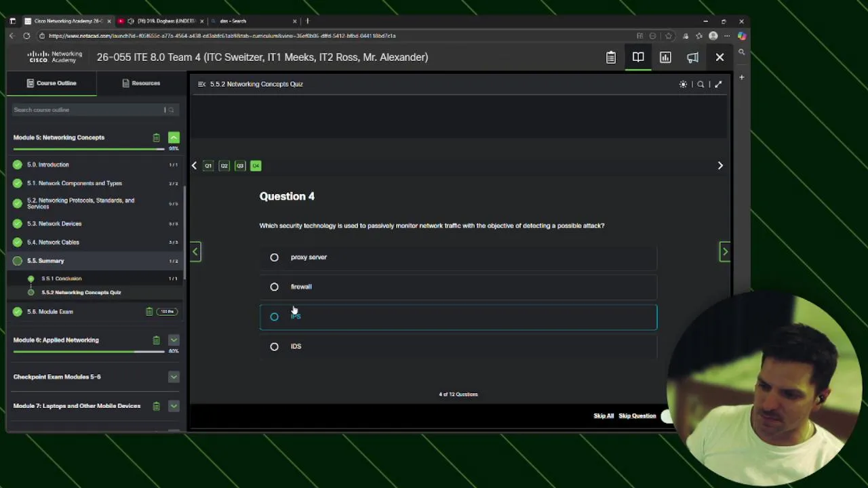This screenshot has height=488, width=868.
Task: Click the browser refresh icon
Action: coord(26,36)
